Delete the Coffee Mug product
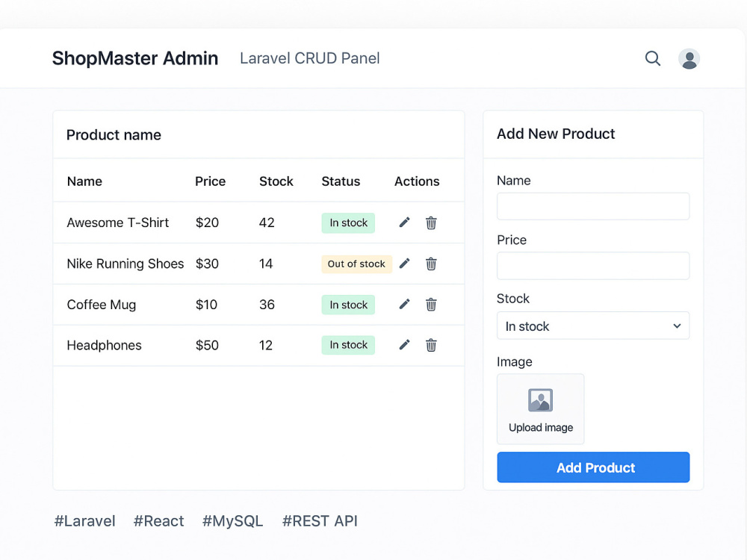 (431, 305)
